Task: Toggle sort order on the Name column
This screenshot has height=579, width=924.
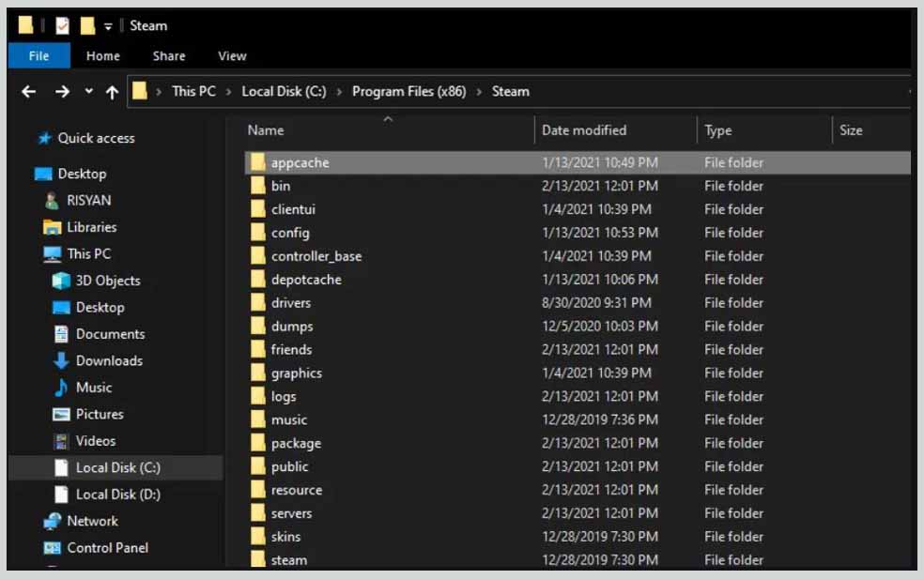Action: [265, 130]
